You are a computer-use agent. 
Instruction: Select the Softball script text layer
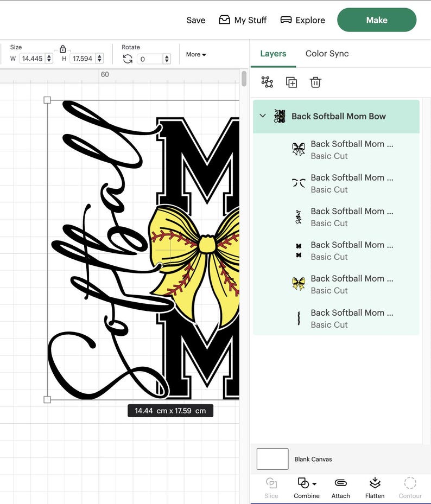tap(336, 218)
